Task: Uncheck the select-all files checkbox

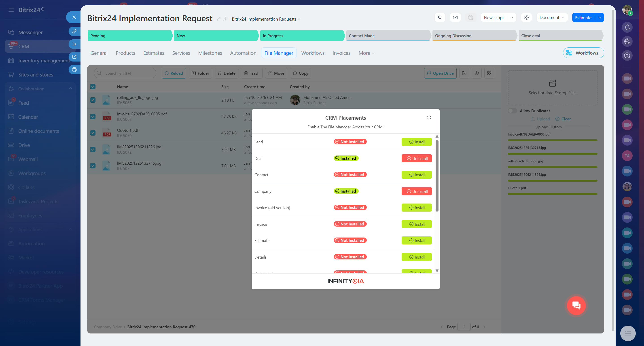Action: [x=93, y=87]
